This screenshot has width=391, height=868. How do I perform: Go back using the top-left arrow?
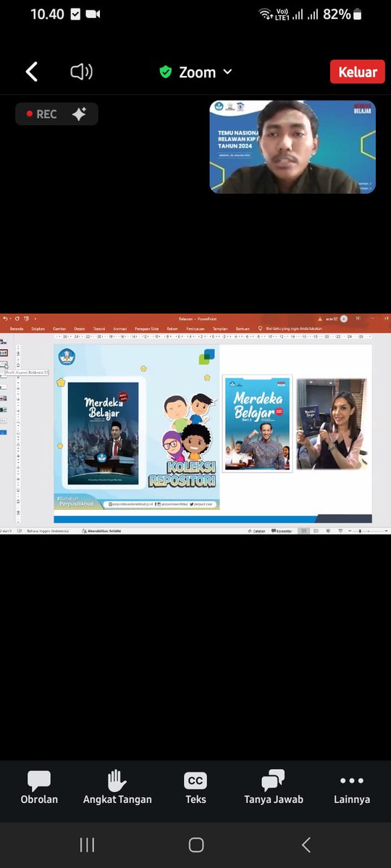[x=31, y=72]
